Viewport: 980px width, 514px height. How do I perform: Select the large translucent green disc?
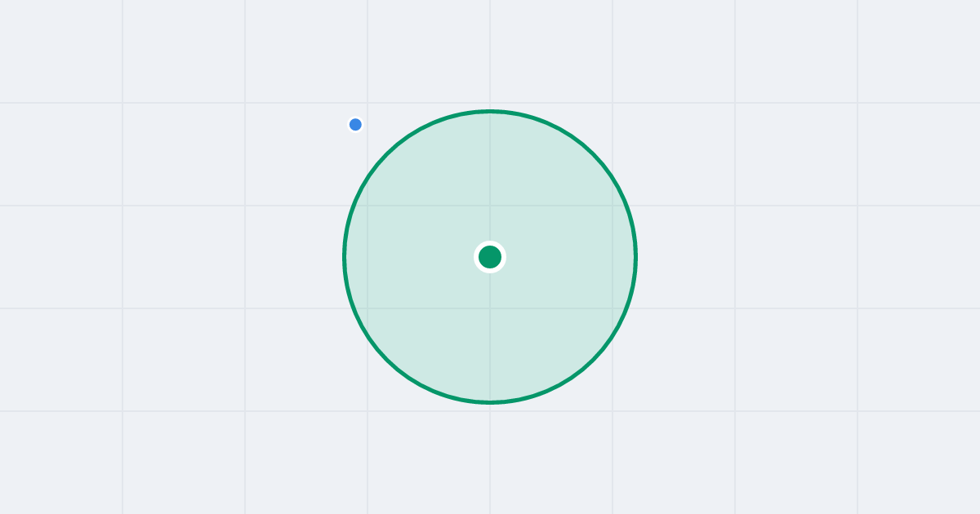(x=555, y=326)
